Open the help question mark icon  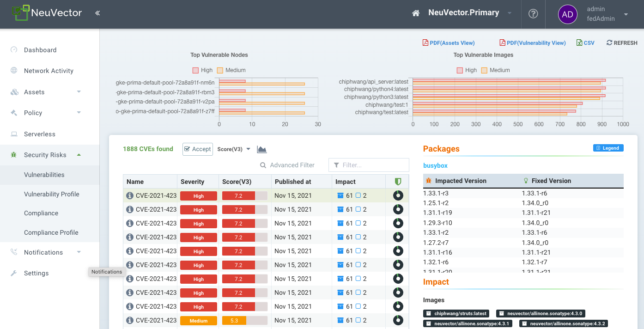click(533, 14)
